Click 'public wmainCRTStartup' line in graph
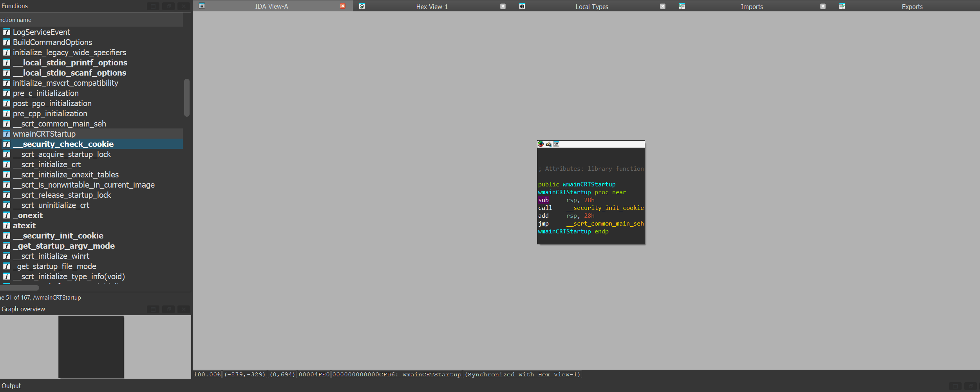 click(577, 184)
